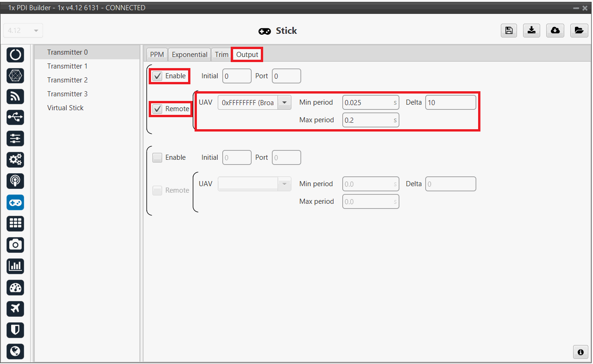Click the Min period field showing 0.025
This screenshot has width=593, height=364.
[x=367, y=102]
